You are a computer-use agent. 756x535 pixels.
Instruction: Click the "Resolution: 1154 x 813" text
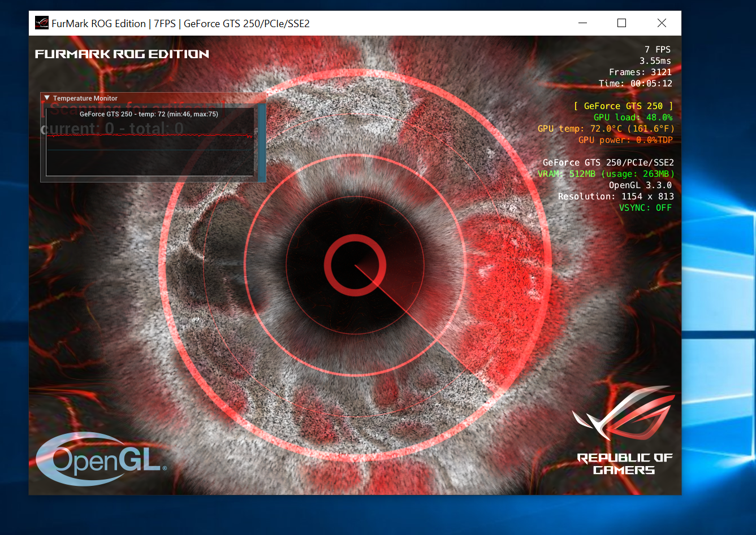point(616,197)
